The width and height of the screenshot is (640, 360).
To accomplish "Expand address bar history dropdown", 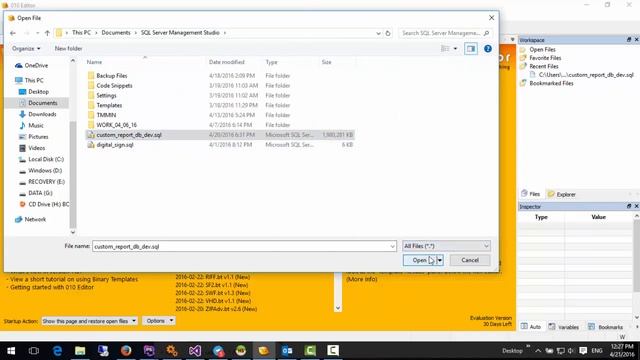I will click(x=378, y=33).
